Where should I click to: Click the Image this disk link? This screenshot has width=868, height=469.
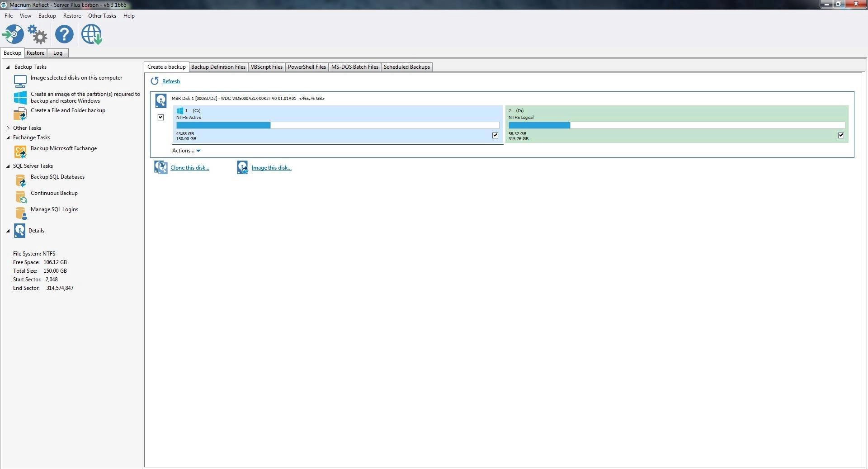point(271,168)
